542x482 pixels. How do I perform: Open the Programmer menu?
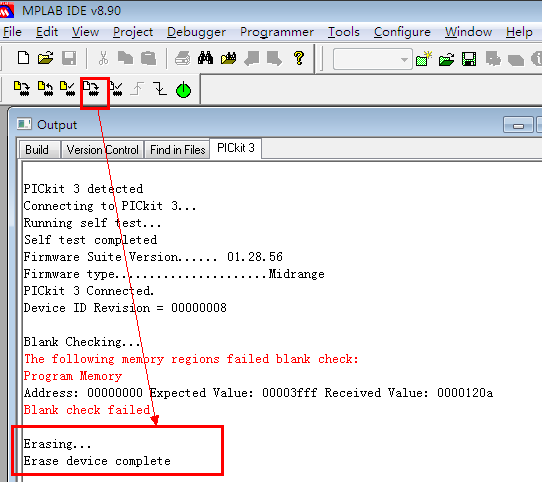277,32
